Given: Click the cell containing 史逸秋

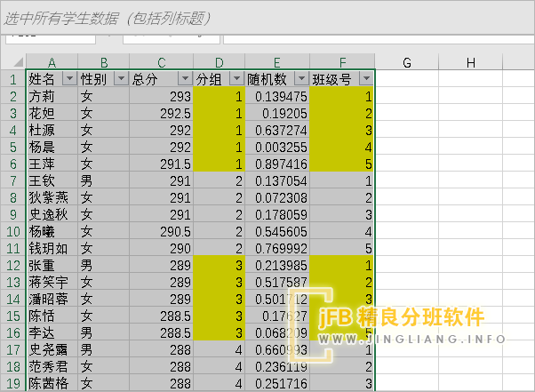Looking at the screenshot, I should pyautogui.click(x=52, y=214).
